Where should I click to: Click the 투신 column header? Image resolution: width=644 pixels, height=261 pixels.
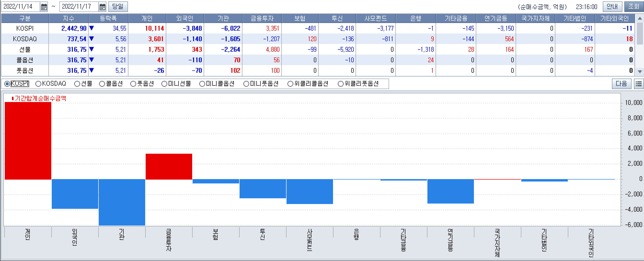click(x=337, y=18)
